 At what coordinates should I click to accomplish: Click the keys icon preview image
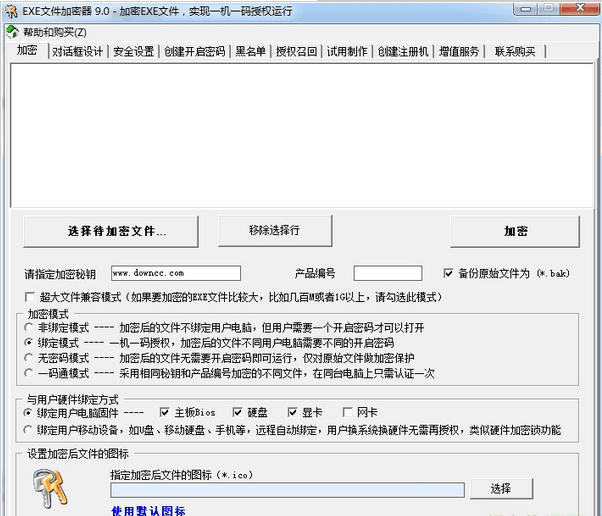tap(50, 488)
